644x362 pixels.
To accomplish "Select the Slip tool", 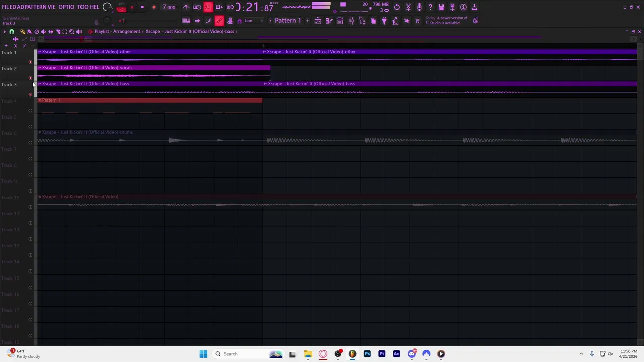I will [50, 31].
